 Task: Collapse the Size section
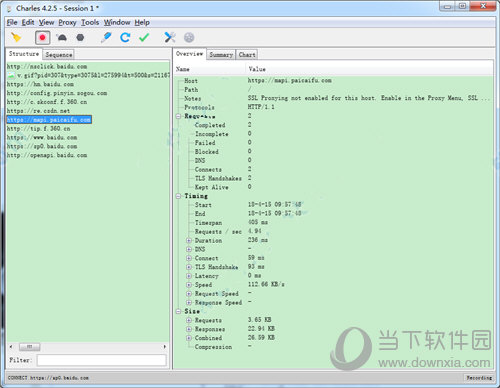178,311
